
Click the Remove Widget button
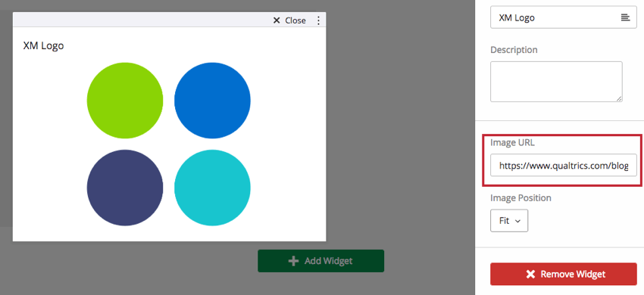563,274
